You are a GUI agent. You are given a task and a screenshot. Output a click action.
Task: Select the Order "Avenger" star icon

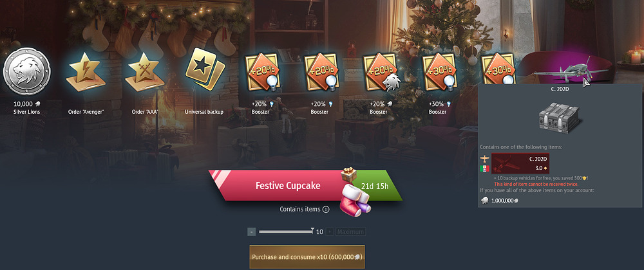click(x=86, y=71)
